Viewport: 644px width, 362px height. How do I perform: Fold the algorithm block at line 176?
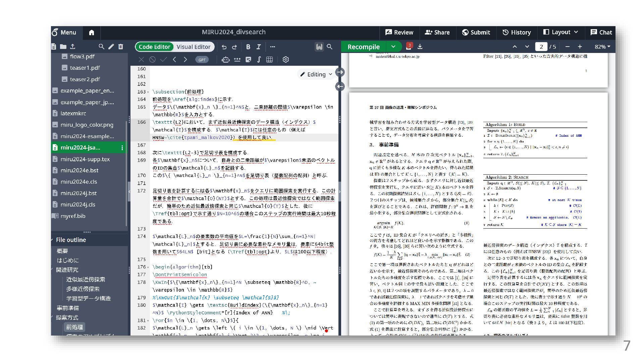(x=148, y=267)
